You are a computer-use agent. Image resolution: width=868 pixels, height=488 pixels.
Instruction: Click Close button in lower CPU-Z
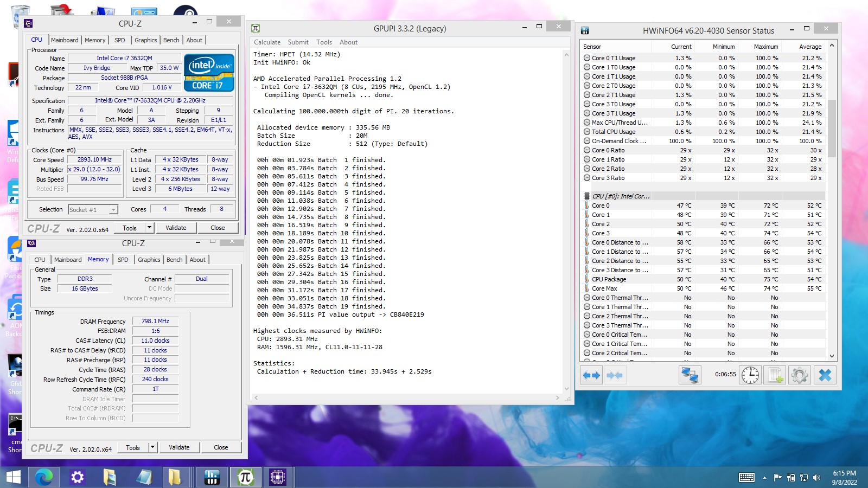pos(221,447)
